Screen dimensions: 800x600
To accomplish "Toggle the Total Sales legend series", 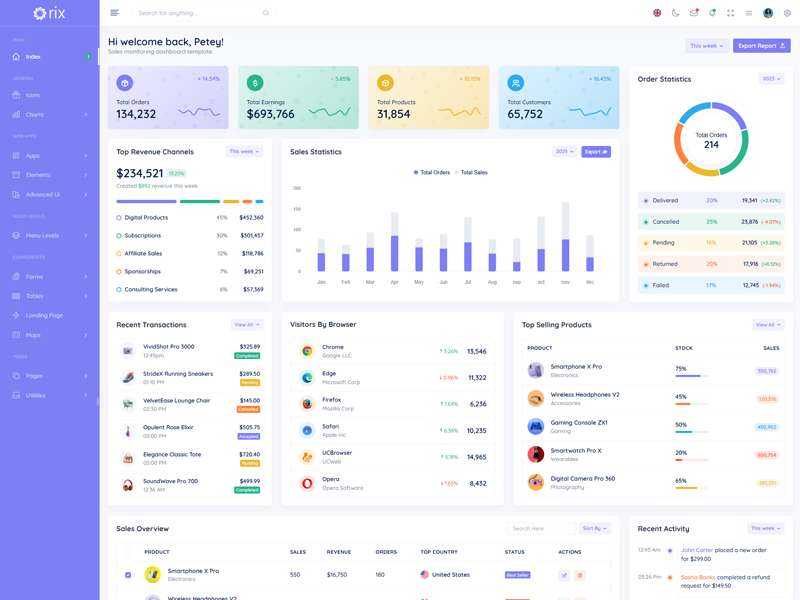I will (x=472, y=172).
